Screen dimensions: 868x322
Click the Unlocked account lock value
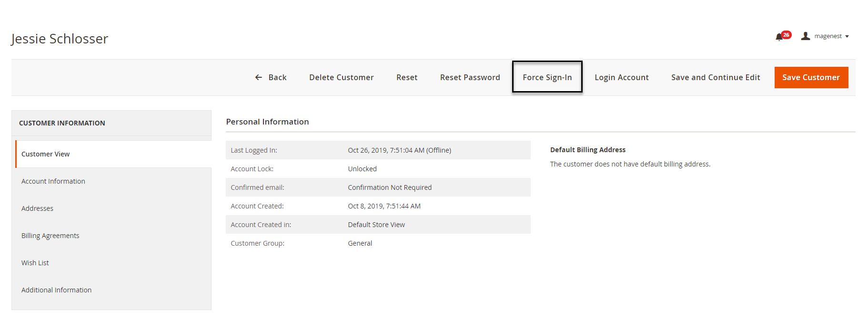click(362, 169)
